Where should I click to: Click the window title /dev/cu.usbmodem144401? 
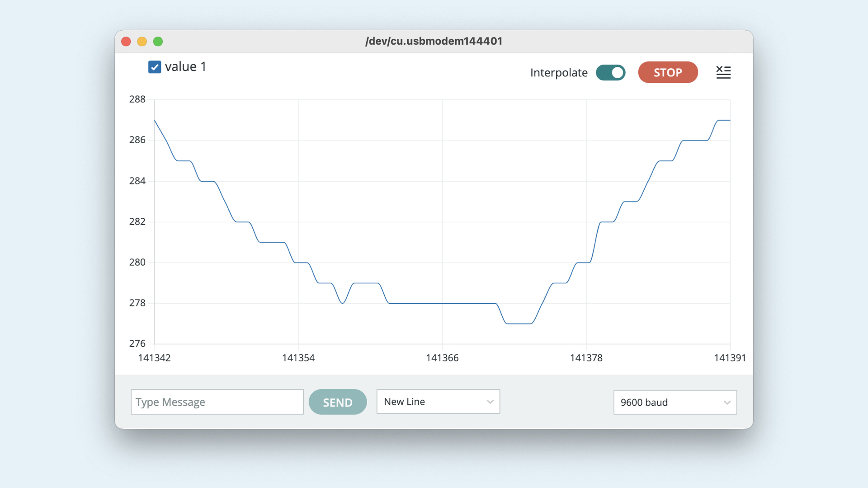[x=434, y=41]
